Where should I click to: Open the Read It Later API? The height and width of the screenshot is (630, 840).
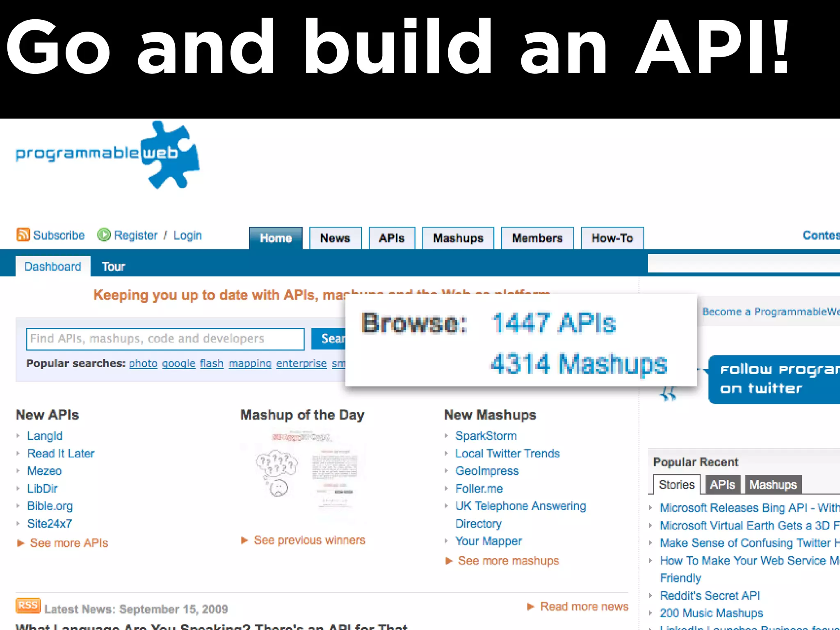coord(61,453)
